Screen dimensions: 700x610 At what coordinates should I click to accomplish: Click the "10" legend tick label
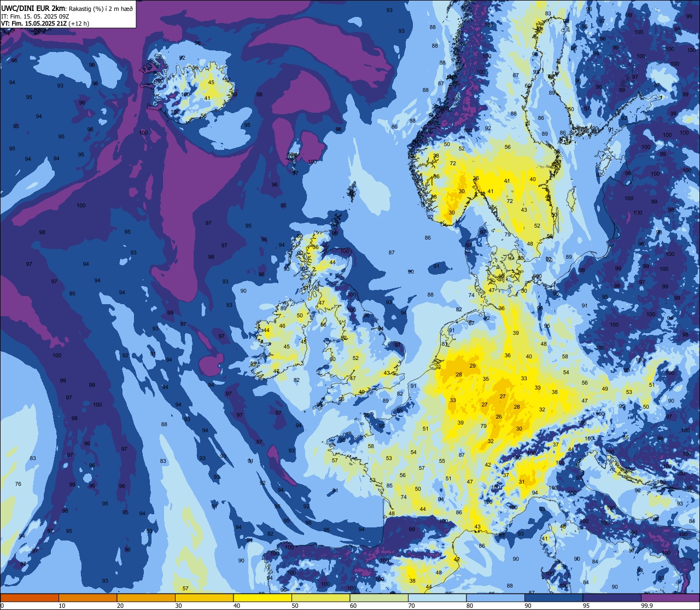(62, 606)
